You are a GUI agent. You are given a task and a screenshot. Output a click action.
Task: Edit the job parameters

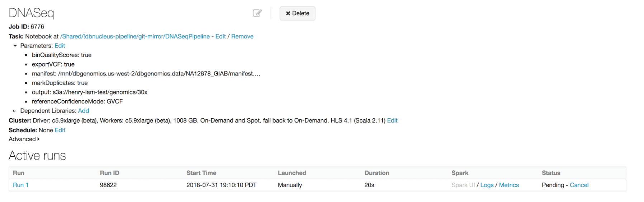click(x=60, y=46)
